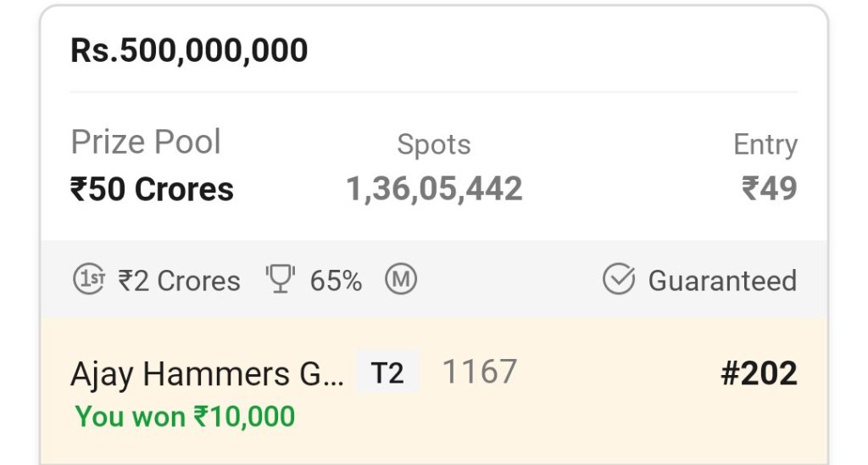868x465 pixels.
Task: Open the Ajay Hammers G... team name
Action: tap(207, 374)
